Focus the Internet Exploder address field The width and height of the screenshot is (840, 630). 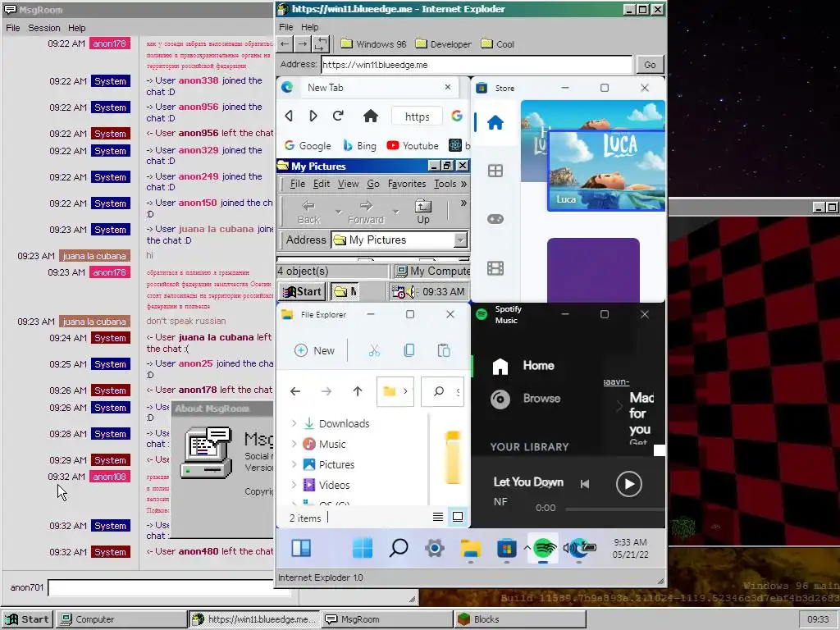(477, 65)
